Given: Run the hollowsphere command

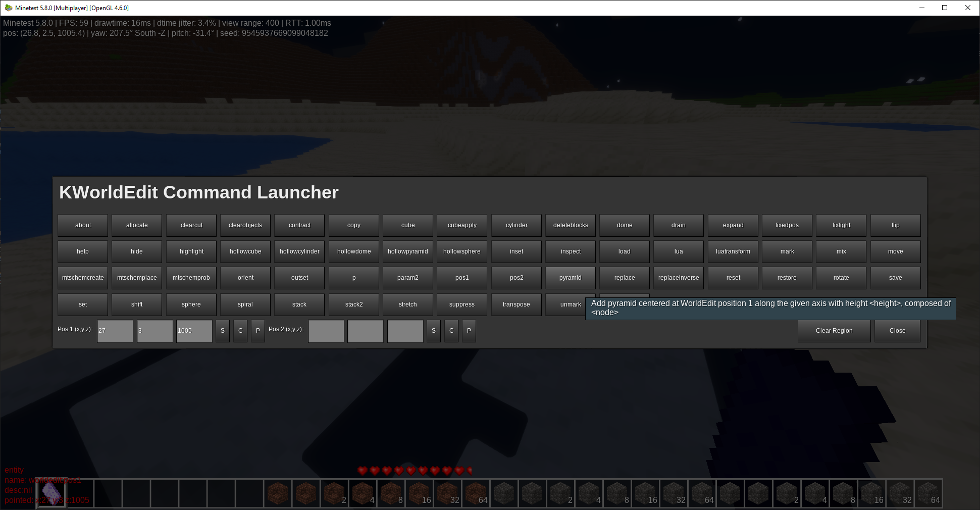Looking at the screenshot, I should [x=461, y=251].
